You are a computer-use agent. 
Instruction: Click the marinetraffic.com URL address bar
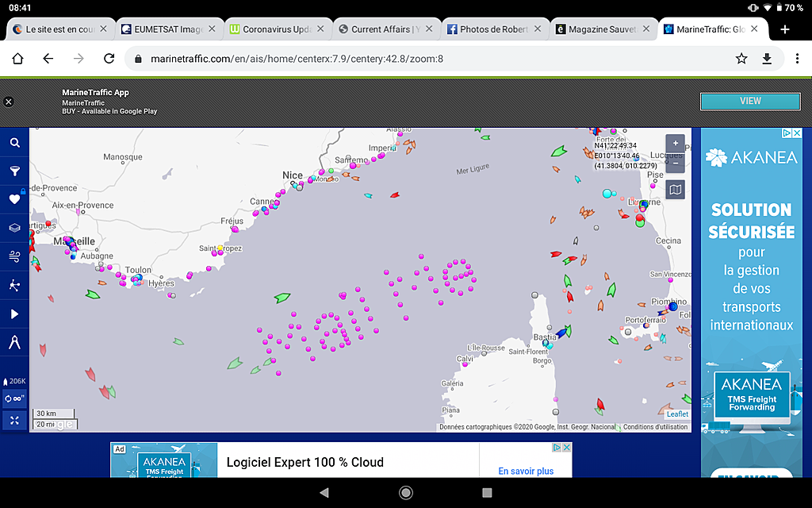coord(428,59)
